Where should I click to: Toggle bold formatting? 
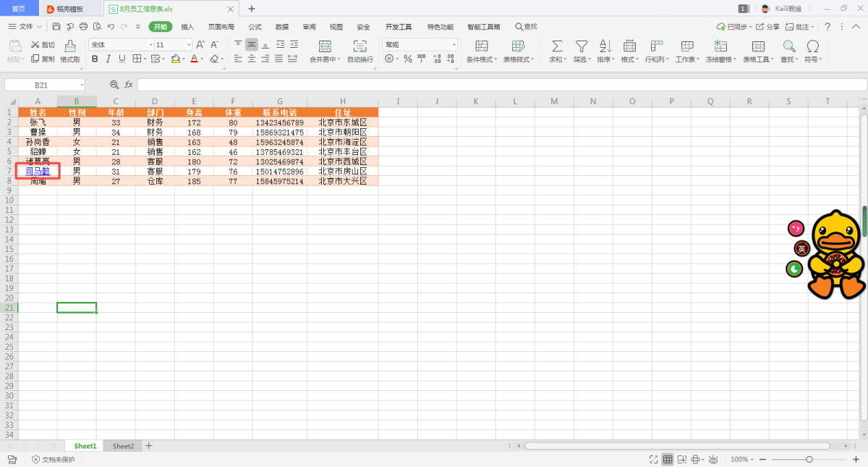click(x=95, y=59)
